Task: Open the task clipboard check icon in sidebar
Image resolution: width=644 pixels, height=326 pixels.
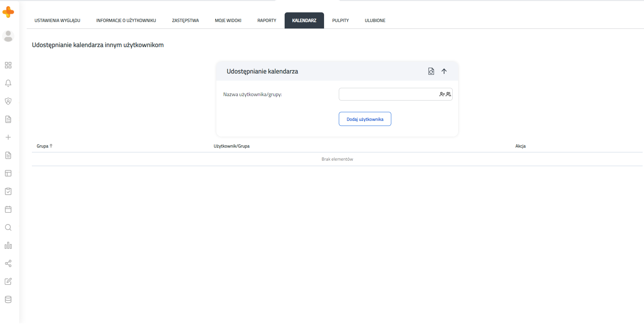Action: (x=8, y=191)
